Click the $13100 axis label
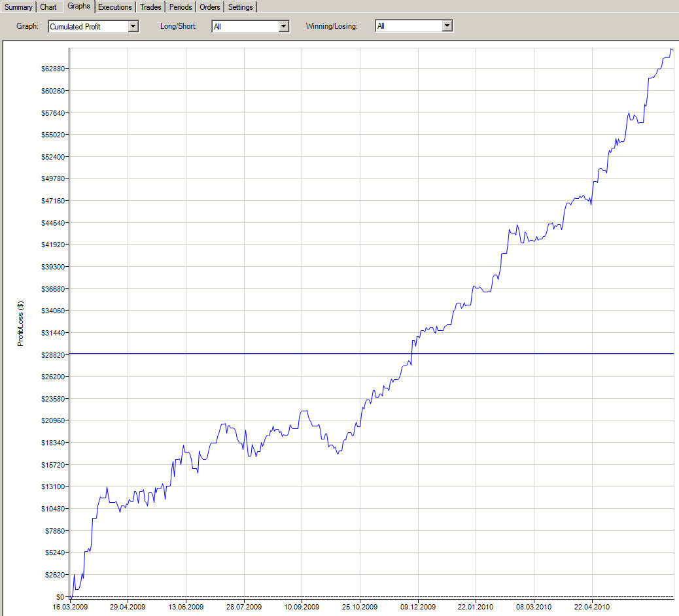The height and width of the screenshot is (616, 679). 53,487
